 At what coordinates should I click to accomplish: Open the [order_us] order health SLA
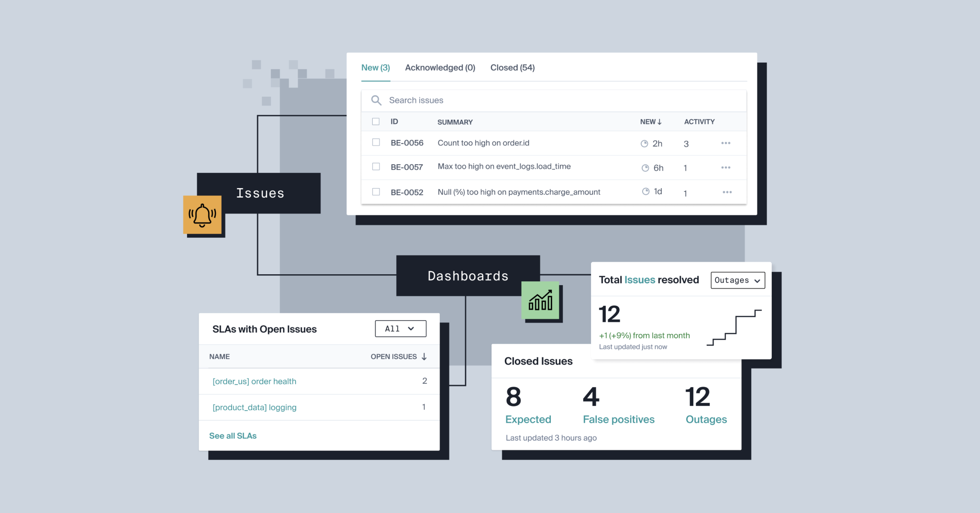(254, 381)
